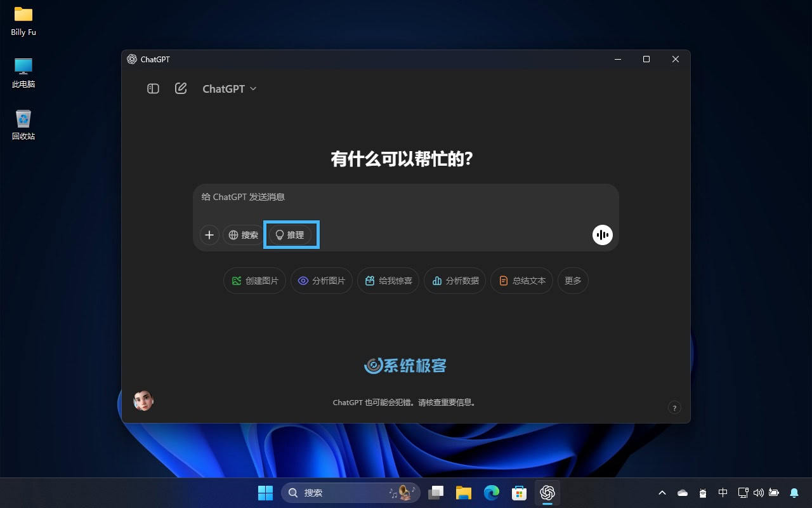
Task: Switch the 中 input method indicator
Action: 723,493
